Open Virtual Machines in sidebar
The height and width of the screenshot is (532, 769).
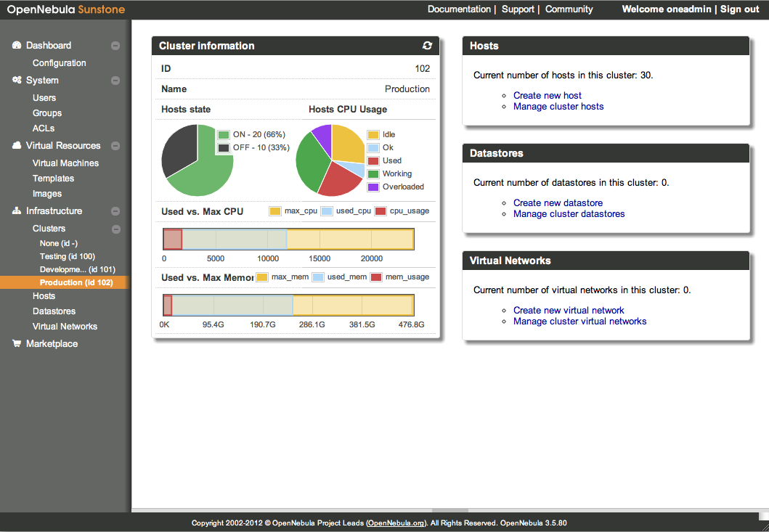pyautogui.click(x=65, y=163)
